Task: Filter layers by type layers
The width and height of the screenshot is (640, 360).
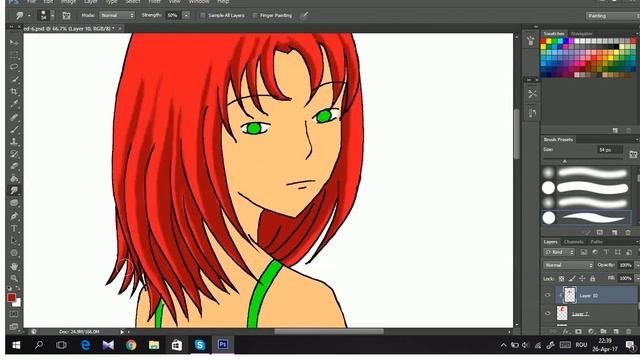Action: [606, 252]
